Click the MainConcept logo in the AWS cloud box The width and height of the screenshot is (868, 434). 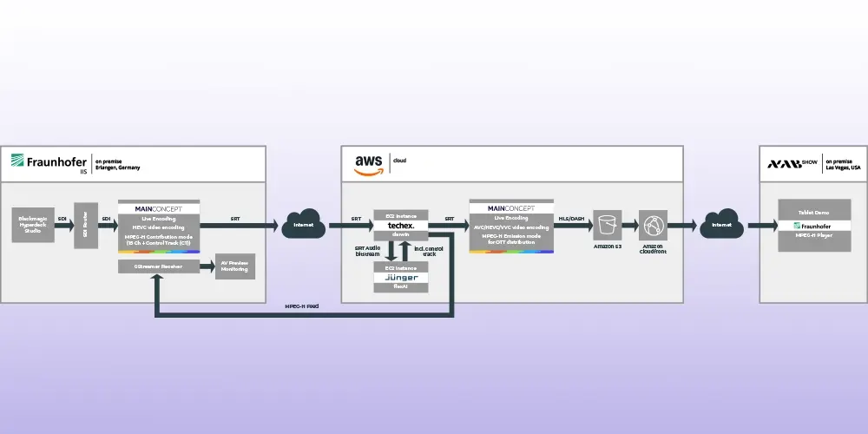pos(511,208)
